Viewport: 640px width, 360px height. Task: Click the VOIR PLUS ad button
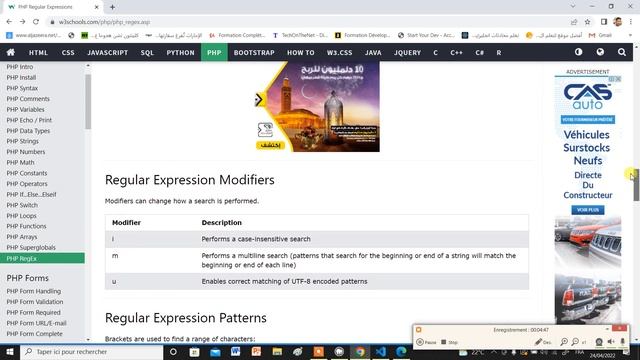588,210
